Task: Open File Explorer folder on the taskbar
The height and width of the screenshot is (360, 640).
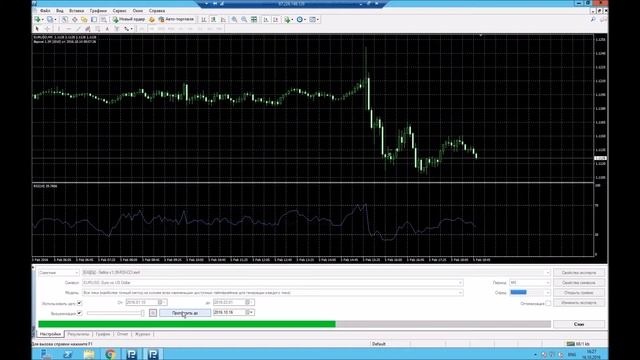Action: pos(89,354)
